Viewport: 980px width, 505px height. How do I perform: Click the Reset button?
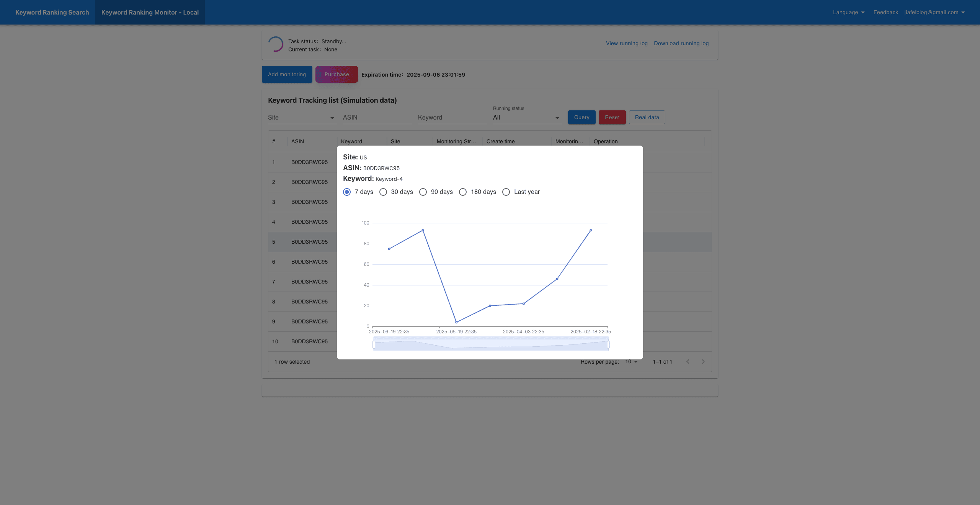point(612,117)
